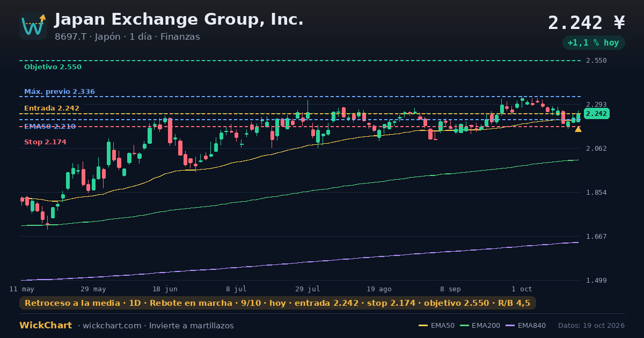Click the 2.550 price axis value

tap(596, 61)
